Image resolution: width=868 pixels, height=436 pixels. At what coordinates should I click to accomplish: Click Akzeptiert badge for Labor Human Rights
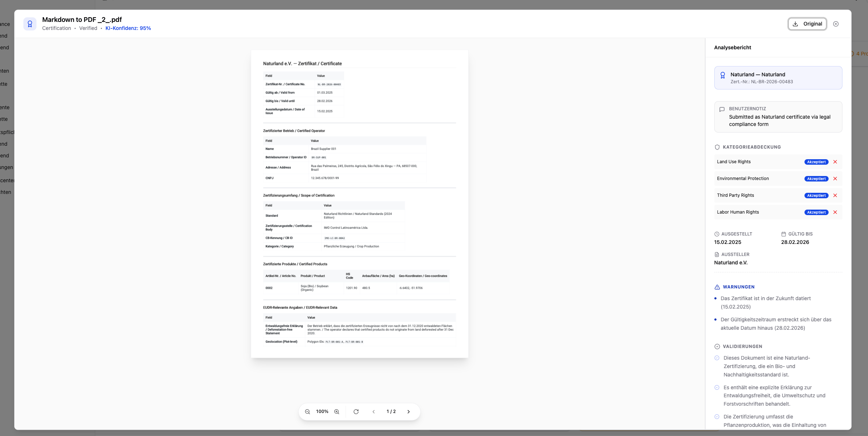point(816,213)
